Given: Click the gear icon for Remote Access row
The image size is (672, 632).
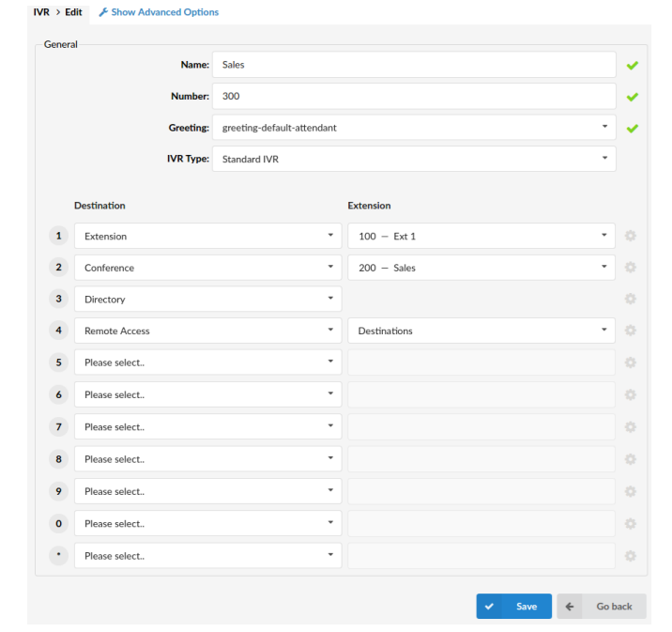Looking at the screenshot, I should (x=631, y=331).
